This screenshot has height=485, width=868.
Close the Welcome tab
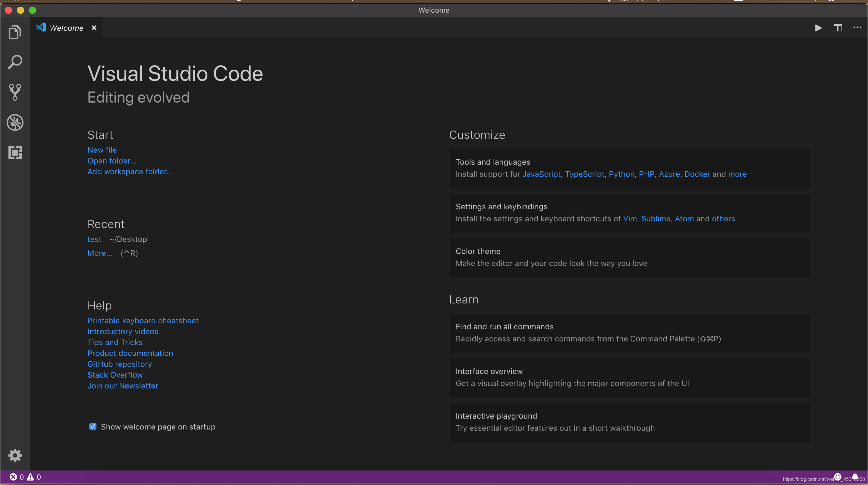tap(94, 28)
